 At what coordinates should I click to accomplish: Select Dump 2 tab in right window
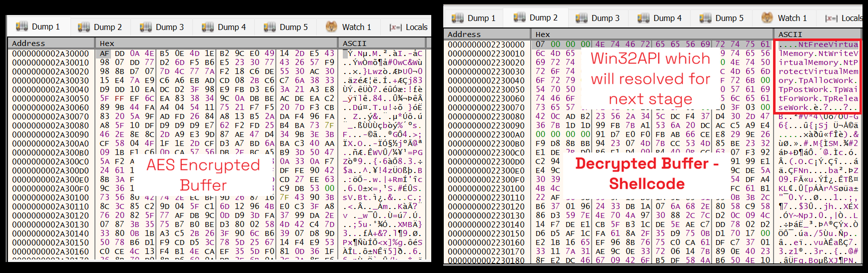(536, 17)
